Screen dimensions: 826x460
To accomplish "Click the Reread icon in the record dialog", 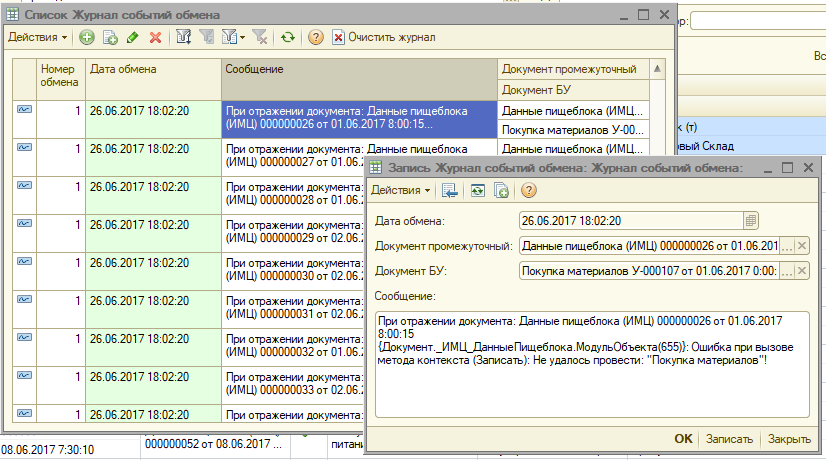I will click(x=476, y=190).
